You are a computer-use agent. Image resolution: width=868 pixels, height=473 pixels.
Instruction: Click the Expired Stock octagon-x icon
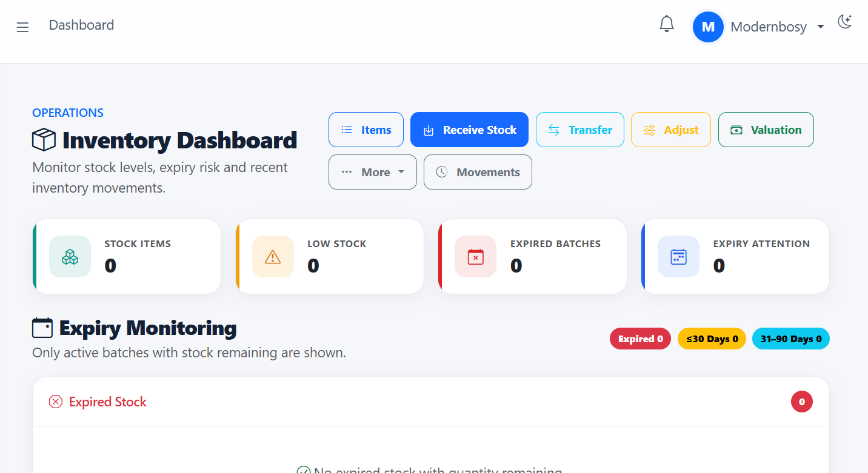click(56, 402)
